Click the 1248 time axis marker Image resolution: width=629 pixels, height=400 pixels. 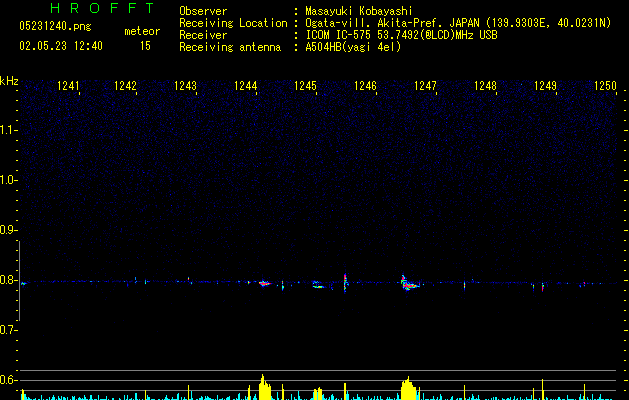click(485, 86)
